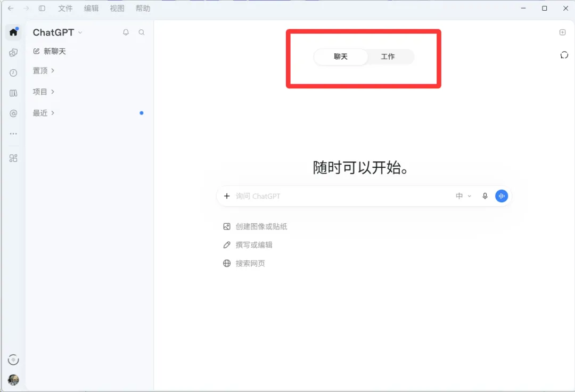Expand the 置顶 section
The width and height of the screenshot is (575, 392).
tap(44, 70)
